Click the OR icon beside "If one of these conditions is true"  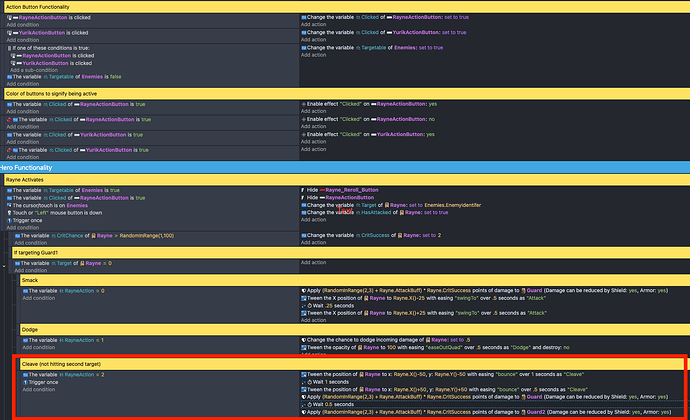pyautogui.click(x=10, y=47)
